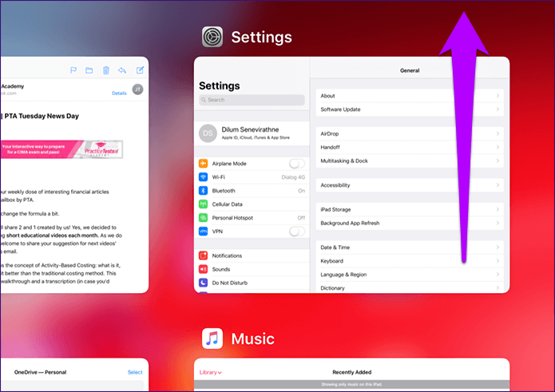Image resolution: width=555 pixels, height=392 pixels.
Task: Toggle the VPN switch
Action: (296, 232)
